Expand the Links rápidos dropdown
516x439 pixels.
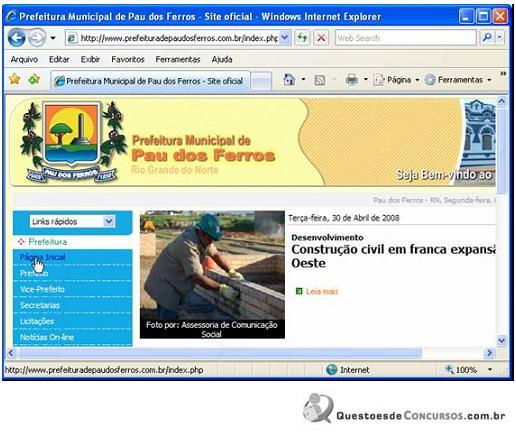coord(109,221)
